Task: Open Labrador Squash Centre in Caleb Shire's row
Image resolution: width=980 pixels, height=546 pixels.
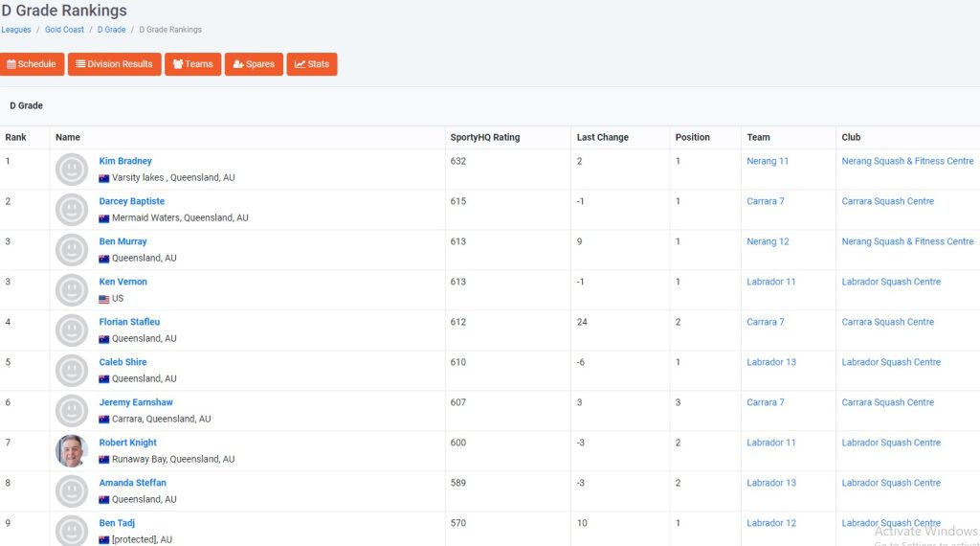Action: pos(891,362)
